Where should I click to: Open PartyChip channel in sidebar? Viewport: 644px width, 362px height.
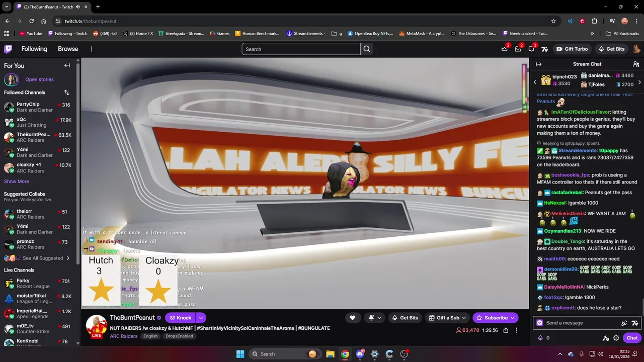(38, 107)
